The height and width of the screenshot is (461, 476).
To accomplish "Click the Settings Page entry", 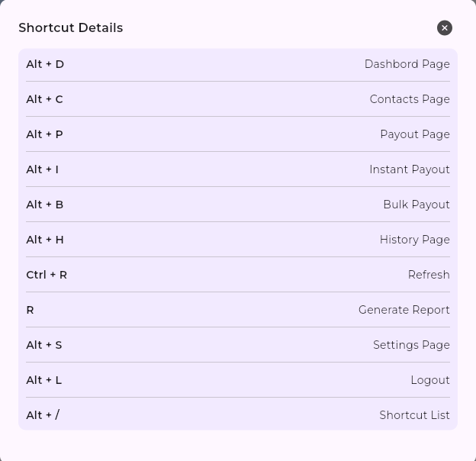I will 411,345.
